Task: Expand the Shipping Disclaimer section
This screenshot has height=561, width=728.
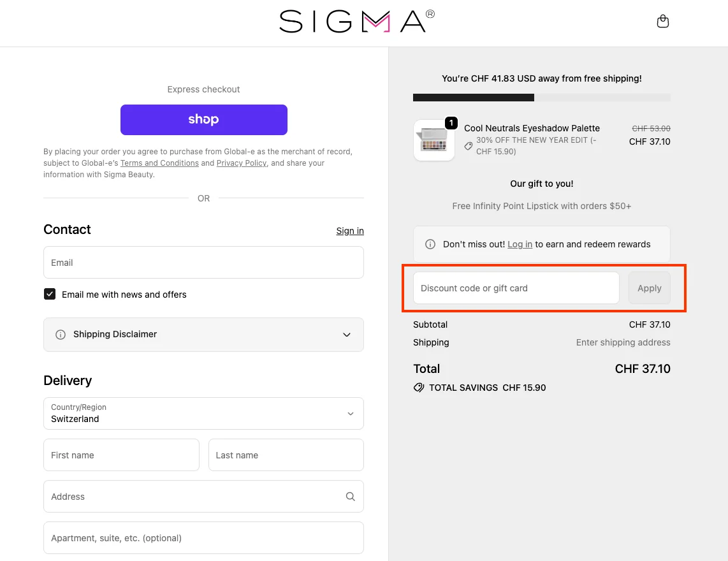Action: pos(347,334)
